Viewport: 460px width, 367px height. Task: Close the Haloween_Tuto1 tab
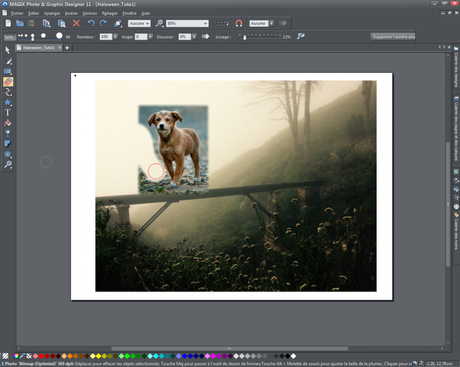tap(60, 48)
